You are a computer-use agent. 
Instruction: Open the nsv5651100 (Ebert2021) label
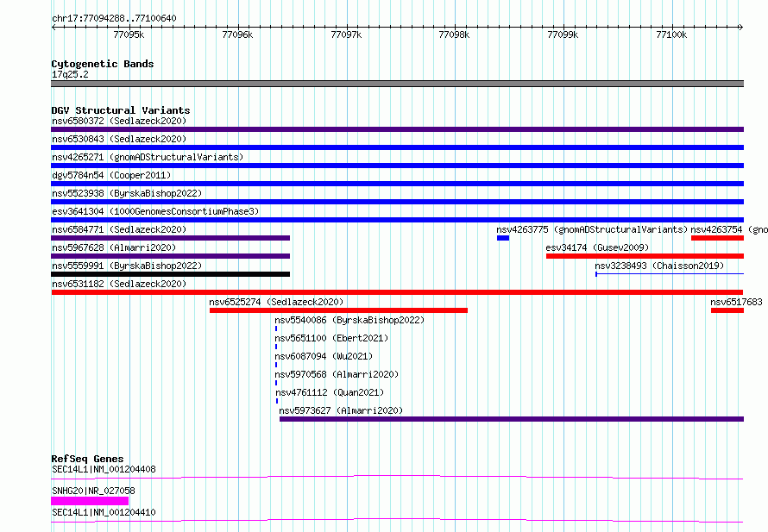pos(331,338)
